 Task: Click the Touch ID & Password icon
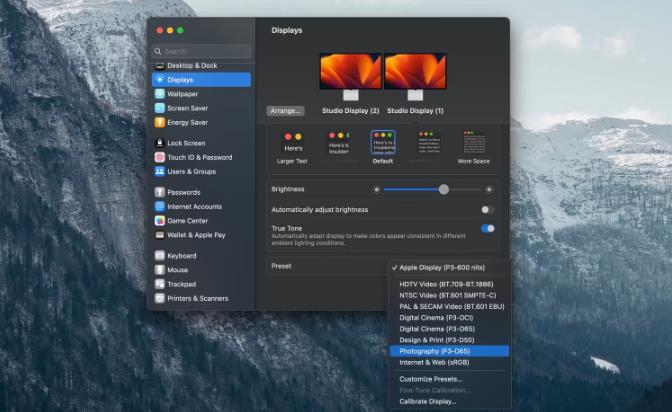pos(159,157)
